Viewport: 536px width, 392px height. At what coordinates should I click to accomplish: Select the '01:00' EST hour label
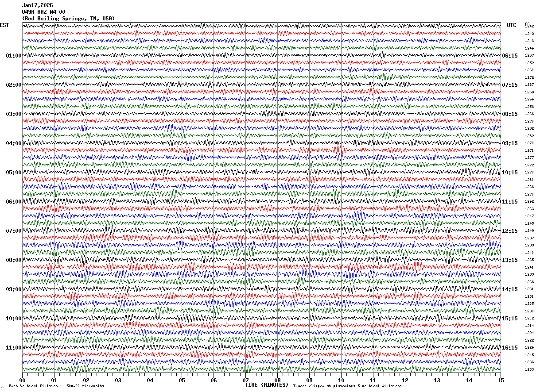pos(14,56)
